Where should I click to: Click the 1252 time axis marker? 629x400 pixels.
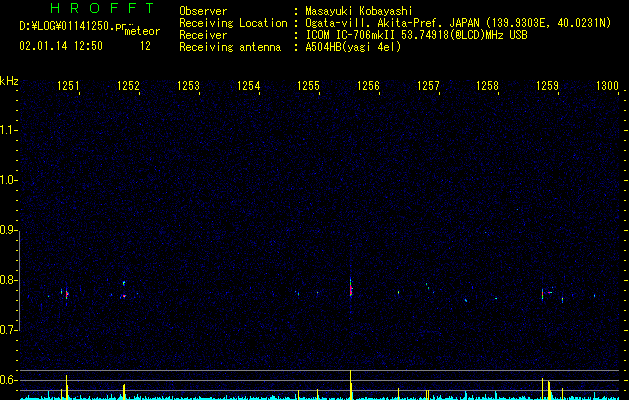[128, 86]
